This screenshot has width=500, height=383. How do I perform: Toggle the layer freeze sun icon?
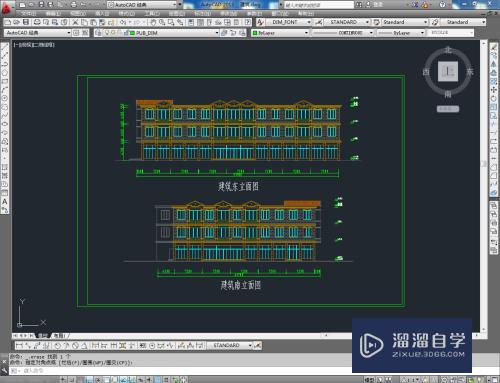pos(113,33)
